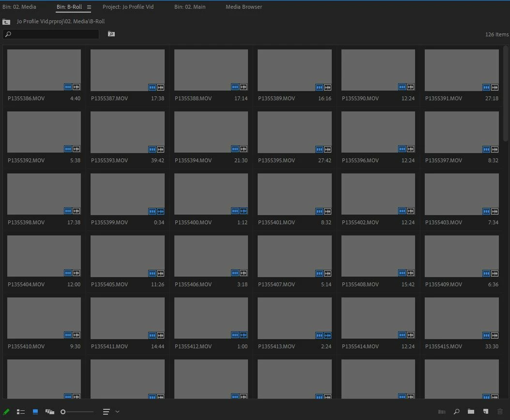Click the 27:42 duration of P1355395.MOV
The height and width of the screenshot is (420, 510).
tap(325, 160)
